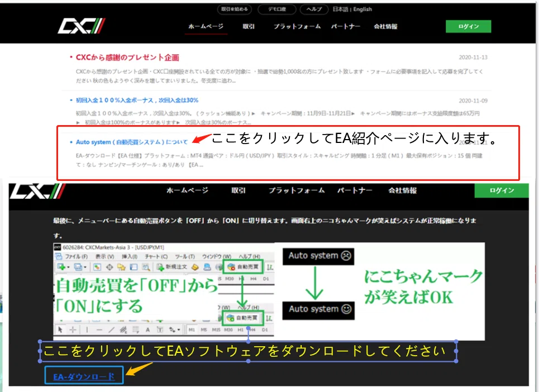This screenshot has width=539, height=392.
Task: Open 会社情報 menu above the news list
Action: pyautogui.click(x=385, y=26)
